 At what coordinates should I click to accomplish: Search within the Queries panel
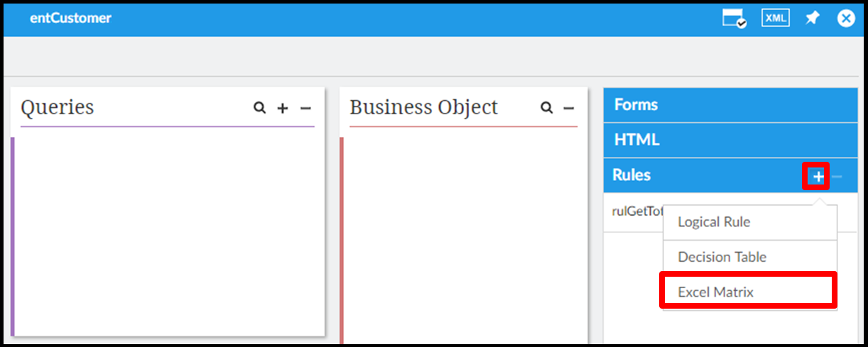pyautogui.click(x=260, y=108)
